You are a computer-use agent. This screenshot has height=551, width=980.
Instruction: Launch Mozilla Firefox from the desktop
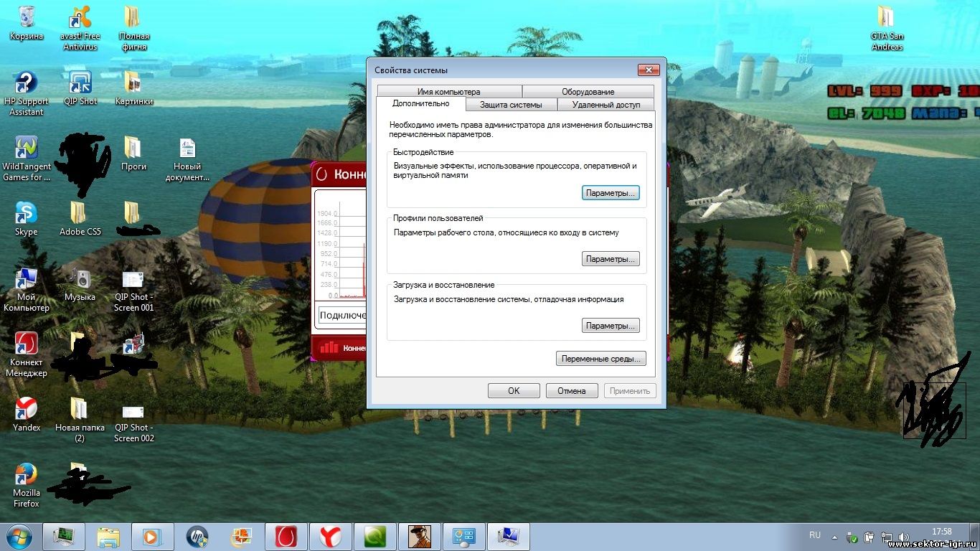click(27, 485)
